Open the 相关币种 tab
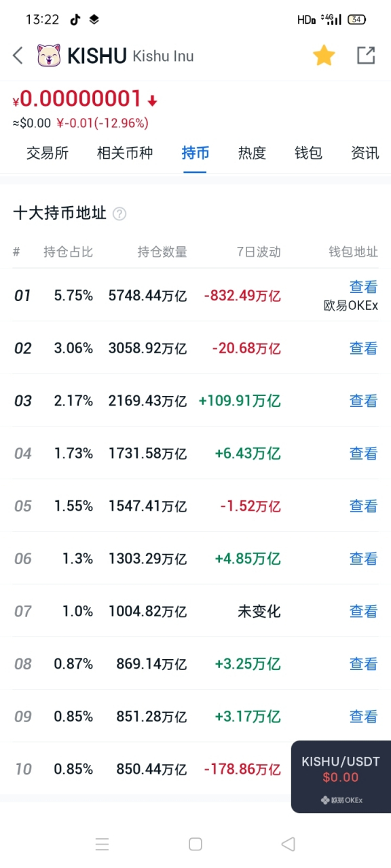The width and height of the screenshot is (391, 868). pyautogui.click(x=125, y=153)
